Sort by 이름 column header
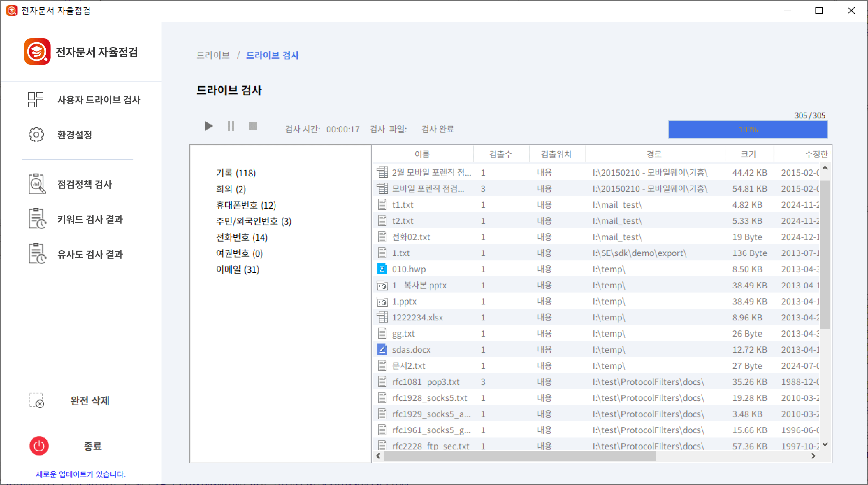The image size is (868, 485). click(422, 154)
